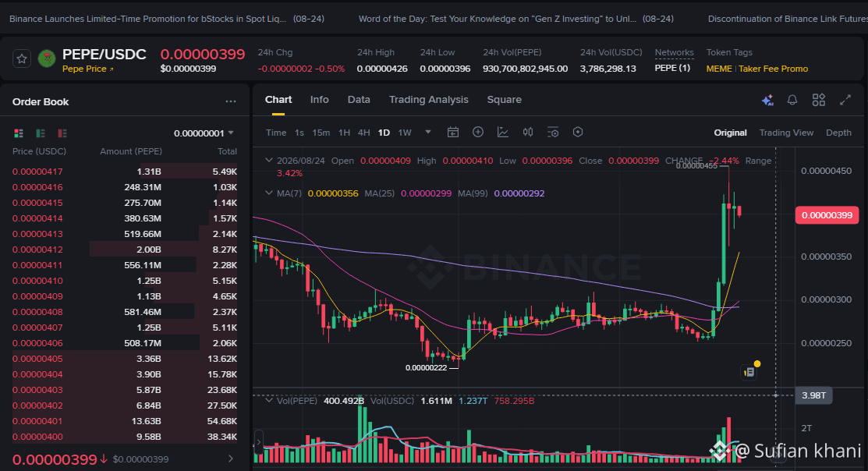Collapse the MA indicator row chevron
The width and height of the screenshot is (868, 471).
click(x=269, y=193)
